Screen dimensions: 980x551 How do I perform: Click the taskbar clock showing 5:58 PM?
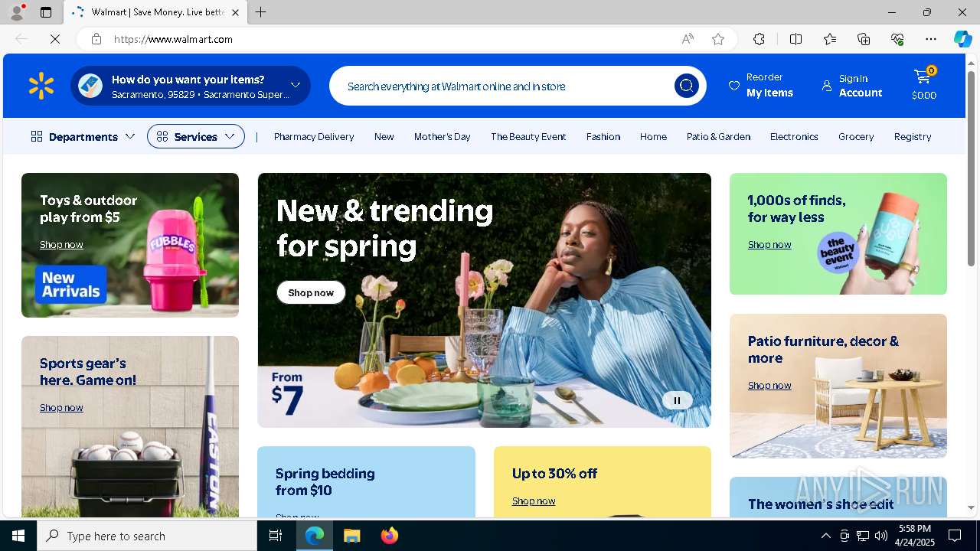[915, 536]
